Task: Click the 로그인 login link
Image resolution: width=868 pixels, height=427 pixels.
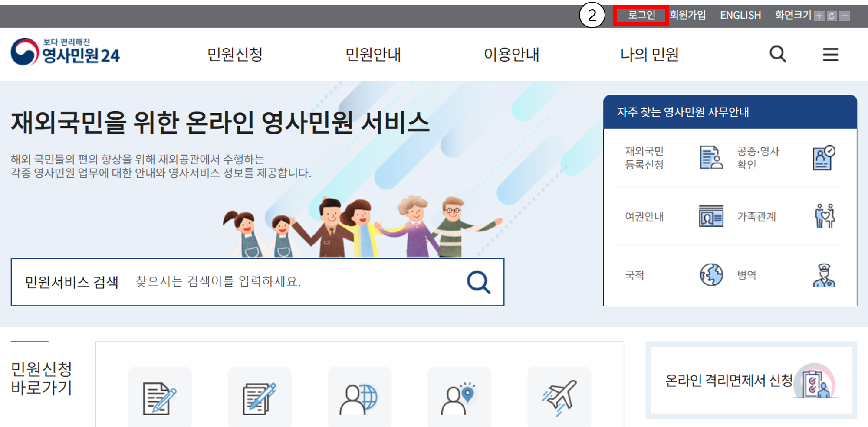Action: [x=641, y=16]
